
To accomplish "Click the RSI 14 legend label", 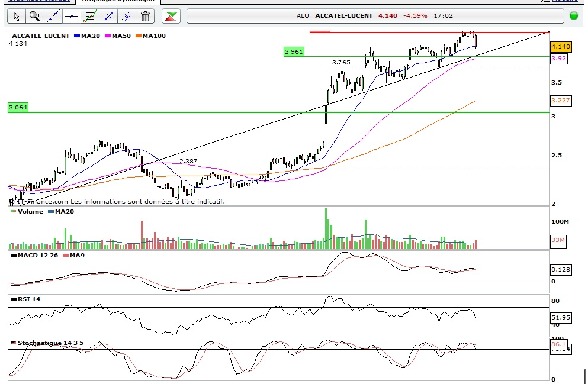I will pyautogui.click(x=25, y=299).
